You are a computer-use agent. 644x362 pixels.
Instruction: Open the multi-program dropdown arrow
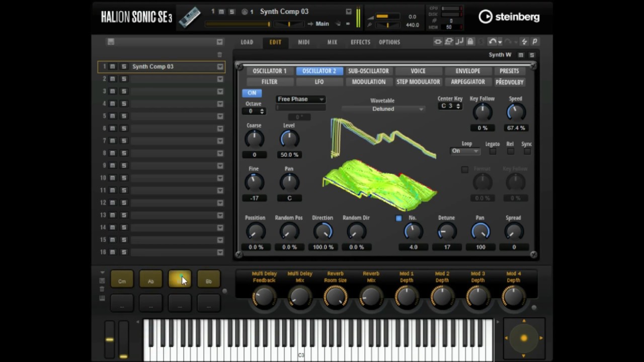click(219, 42)
